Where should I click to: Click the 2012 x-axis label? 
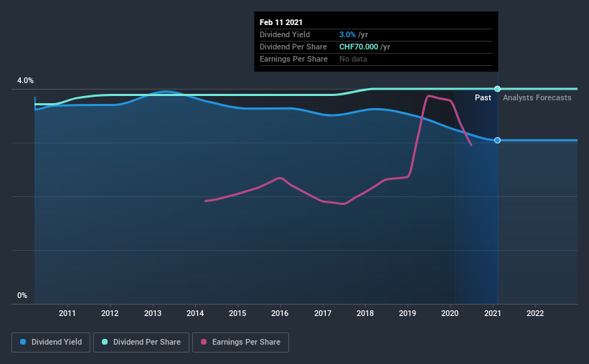pos(110,313)
